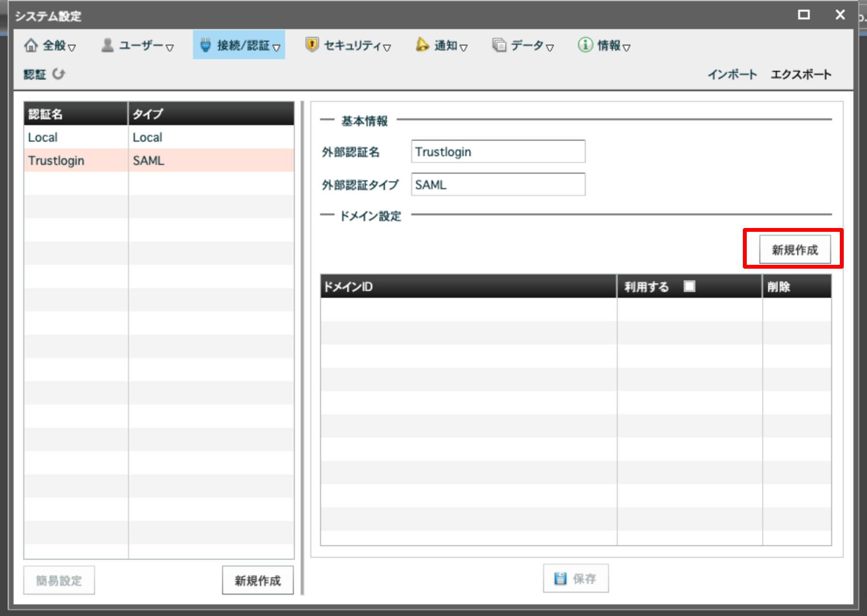Toggle the 利用する header checkbox
This screenshot has width=867, height=616.
[x=689, y=286]
